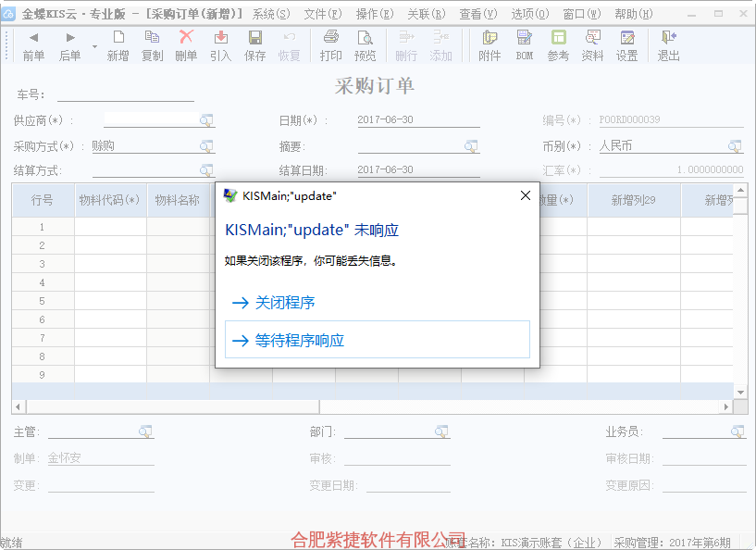Screen dimensions: 756x550
Task: Click the 打印 (Print) toolbar icon
Action: (x=330, y=44)
